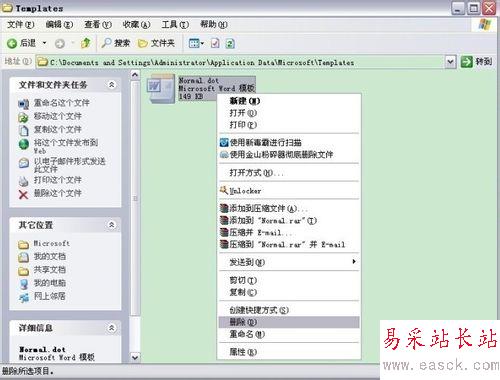
Task: Open the 帮助(H) menu
Action: pyautogui.click(x=214, y=25)
